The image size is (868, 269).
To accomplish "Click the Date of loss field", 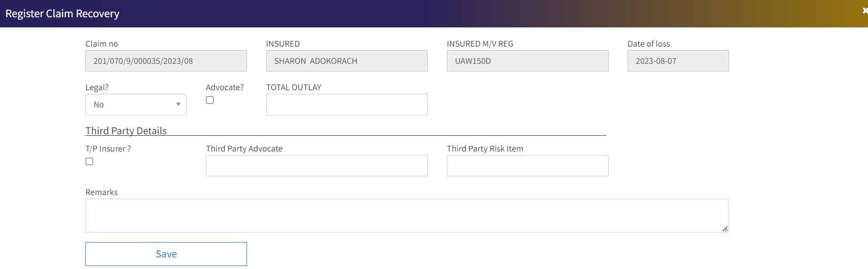I will tap(678, 61).
